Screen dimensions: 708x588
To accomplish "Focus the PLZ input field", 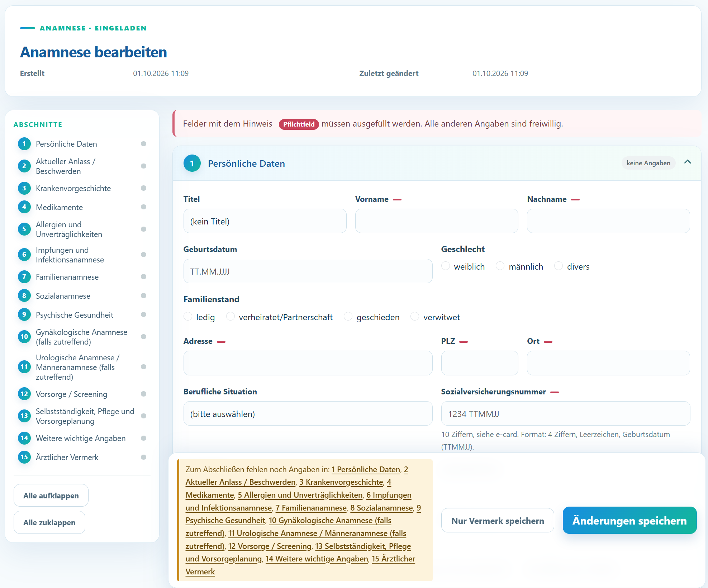I will (480, 363).
